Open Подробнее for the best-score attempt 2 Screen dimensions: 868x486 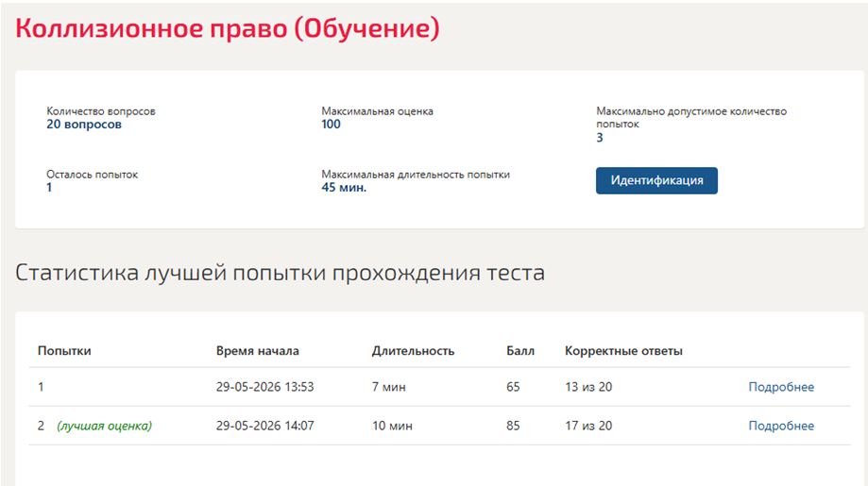tap(781, 426)
